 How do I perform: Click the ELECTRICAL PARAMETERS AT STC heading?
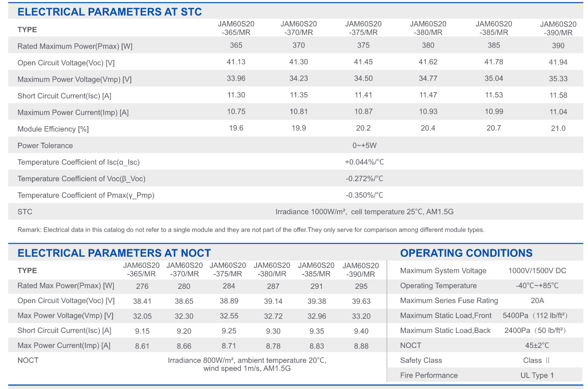point(110,12)
